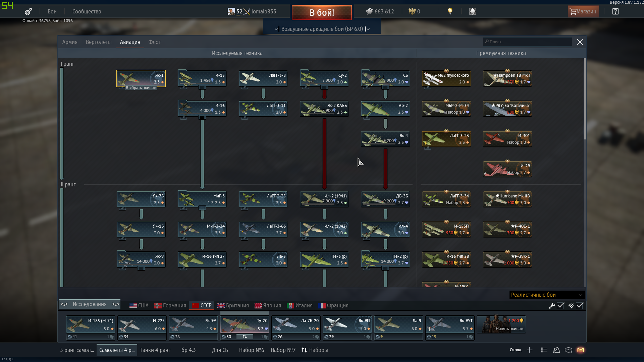Open the highlighted mail envelope icon
The width and height of the screenshot is (644, 362).
tap(581, 350)
